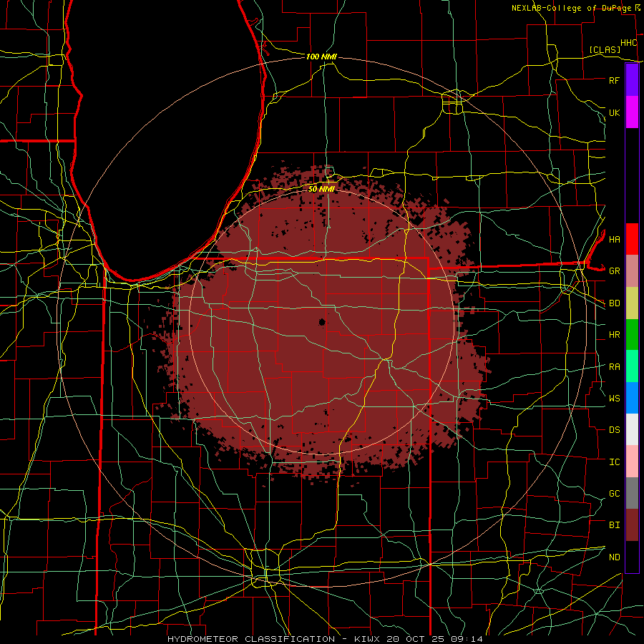
Task: Click the DS legend label
Action: [x=614, y=430]
